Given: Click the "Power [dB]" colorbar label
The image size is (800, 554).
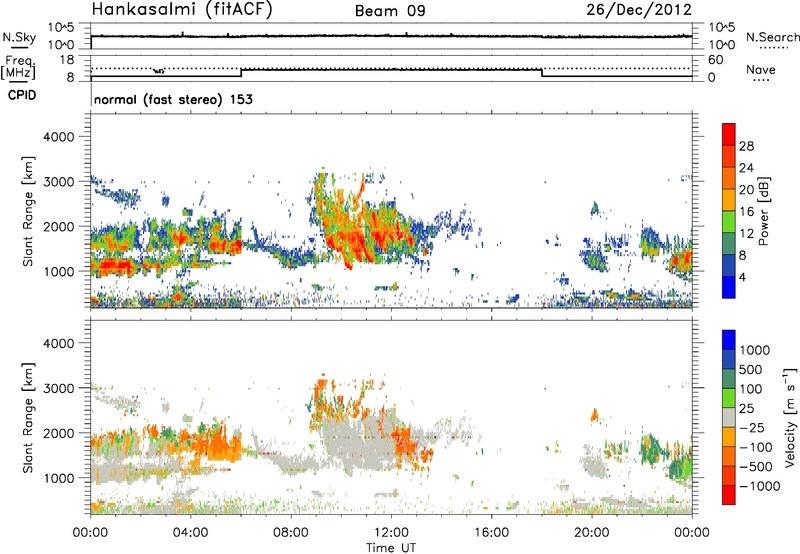Looking at the screenshot, I should coord(764,211).
